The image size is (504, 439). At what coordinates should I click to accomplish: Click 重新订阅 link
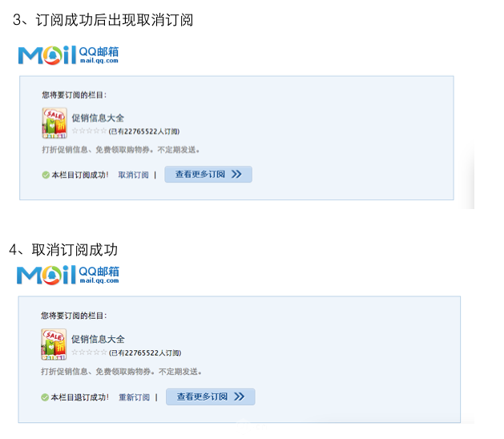click(134, 397)
